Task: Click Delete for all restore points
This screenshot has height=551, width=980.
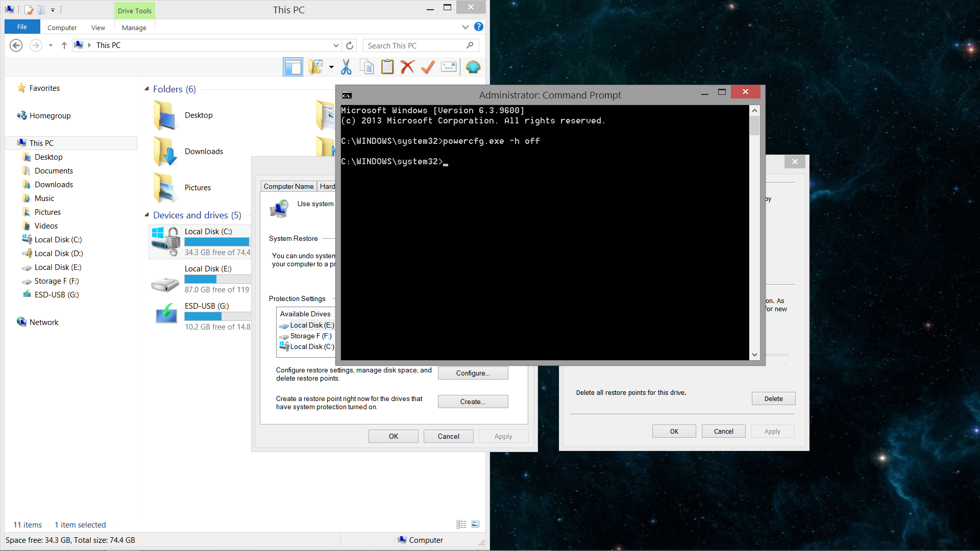Action: point(773,398)
